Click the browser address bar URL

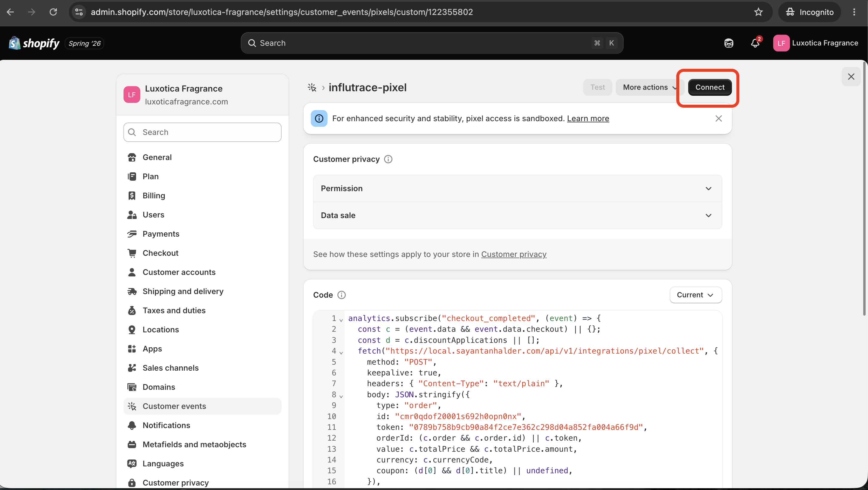click(282, 12)
